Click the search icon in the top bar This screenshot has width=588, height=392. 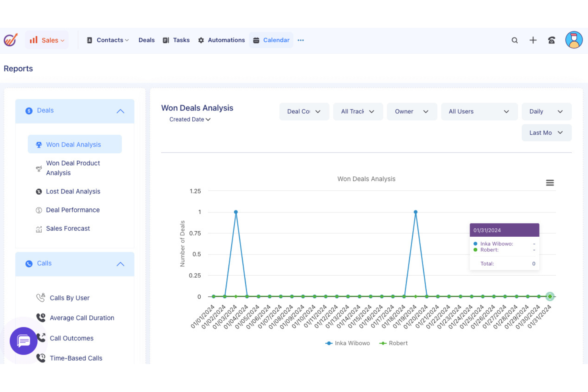tap(514, 40)
